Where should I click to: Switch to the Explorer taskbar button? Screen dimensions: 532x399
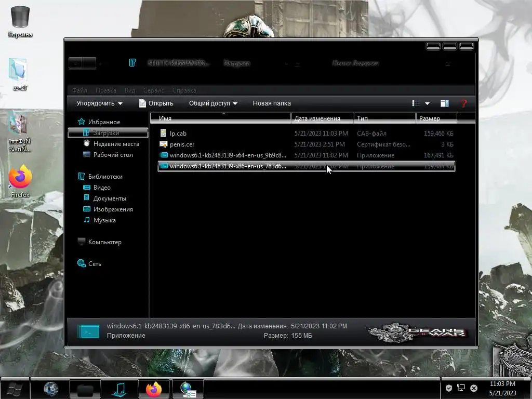point(85,389)
